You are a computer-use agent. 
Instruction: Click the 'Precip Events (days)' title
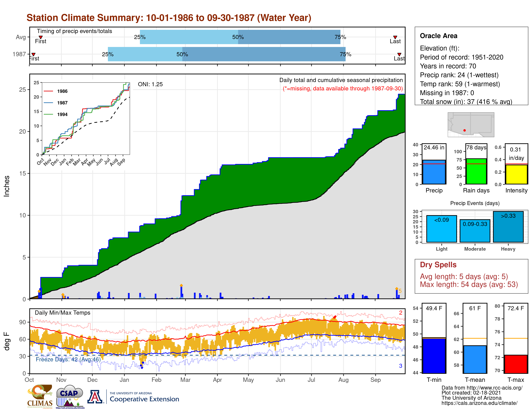point(475,203)
